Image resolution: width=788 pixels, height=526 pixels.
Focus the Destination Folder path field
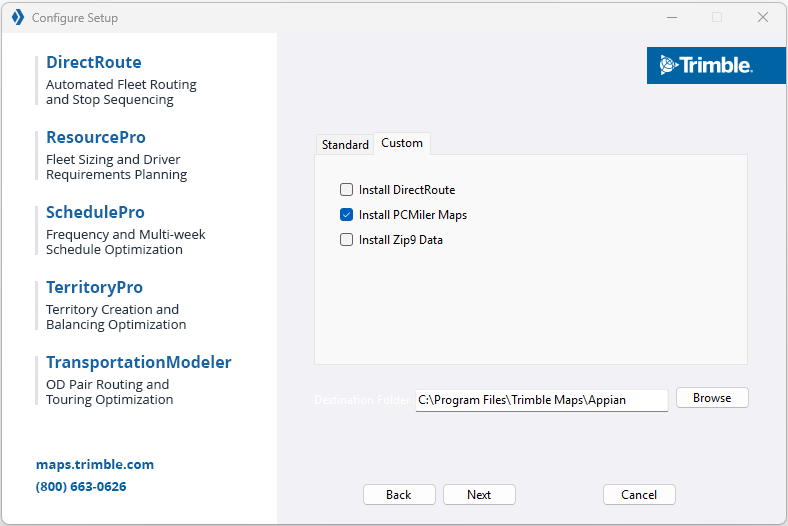click(x=542, y=400)
